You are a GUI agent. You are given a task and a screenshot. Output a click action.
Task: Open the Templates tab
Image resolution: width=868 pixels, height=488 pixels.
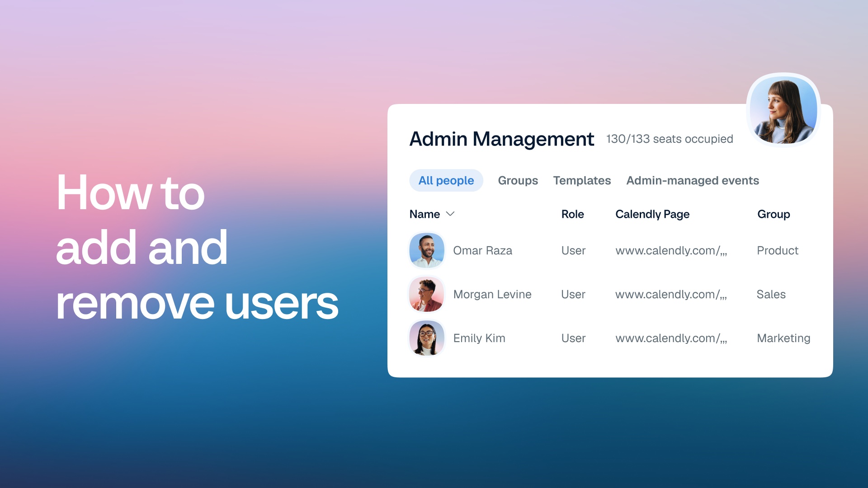pos(582,180)
